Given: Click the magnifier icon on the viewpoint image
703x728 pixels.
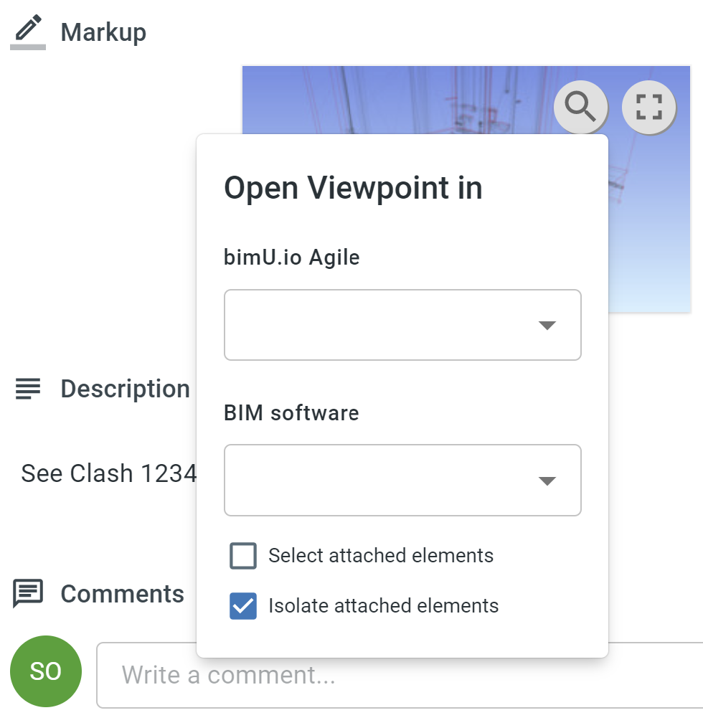Looking at the screenshot, I should [x=580, y=108].
